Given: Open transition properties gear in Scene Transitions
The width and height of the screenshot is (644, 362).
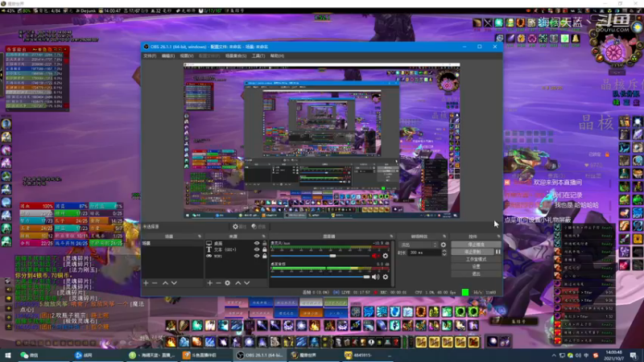Looking at the screenshot, I should (x=444, y=245).
